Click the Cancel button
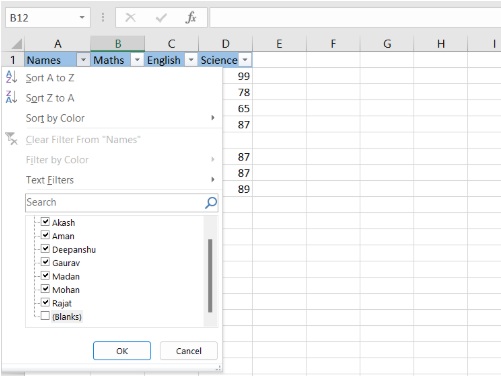The width and height of the screenshot is (501, 376). (189, 351)
